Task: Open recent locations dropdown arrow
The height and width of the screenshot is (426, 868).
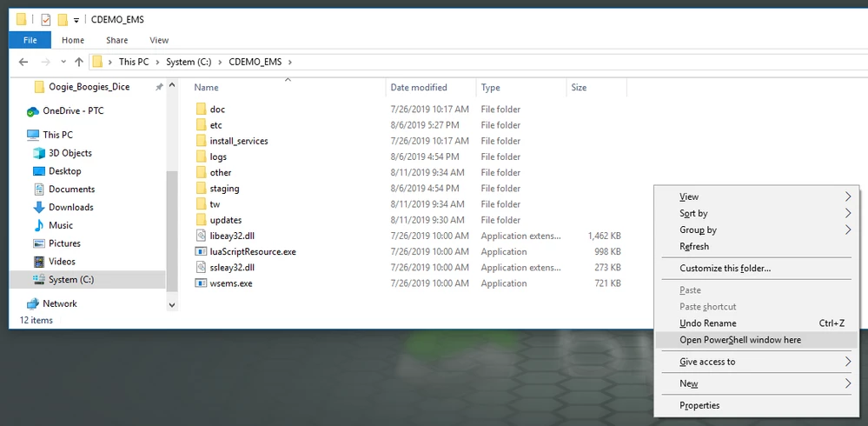Action: [63, 62]
